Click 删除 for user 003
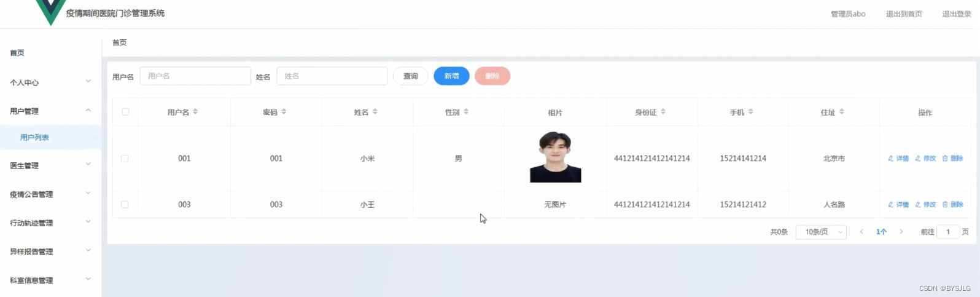 [952, 205]
